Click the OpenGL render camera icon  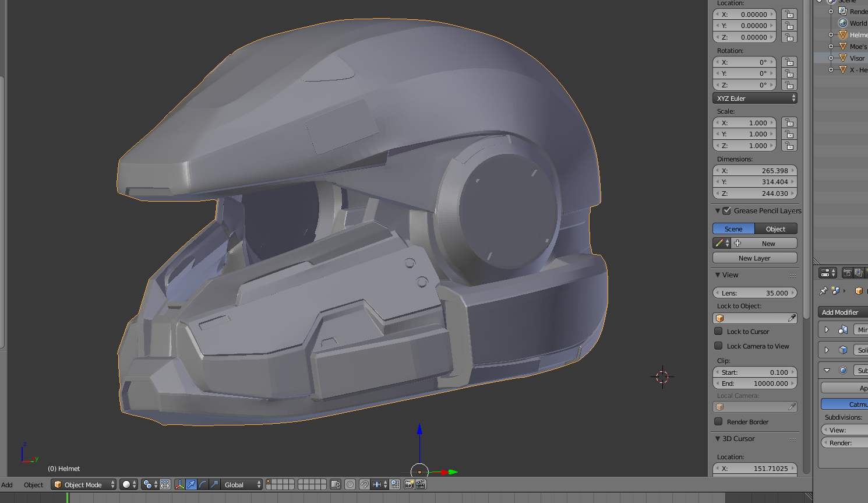[x=409, y=484]
